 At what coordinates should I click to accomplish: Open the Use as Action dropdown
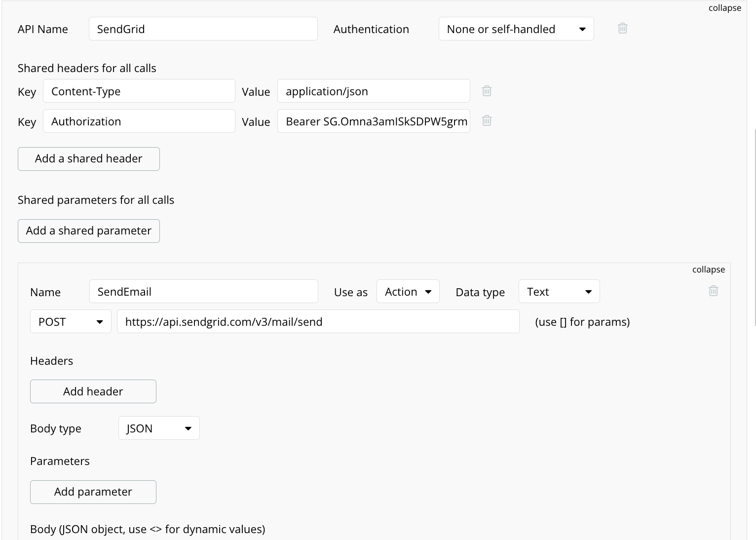(x=408, y=292)
